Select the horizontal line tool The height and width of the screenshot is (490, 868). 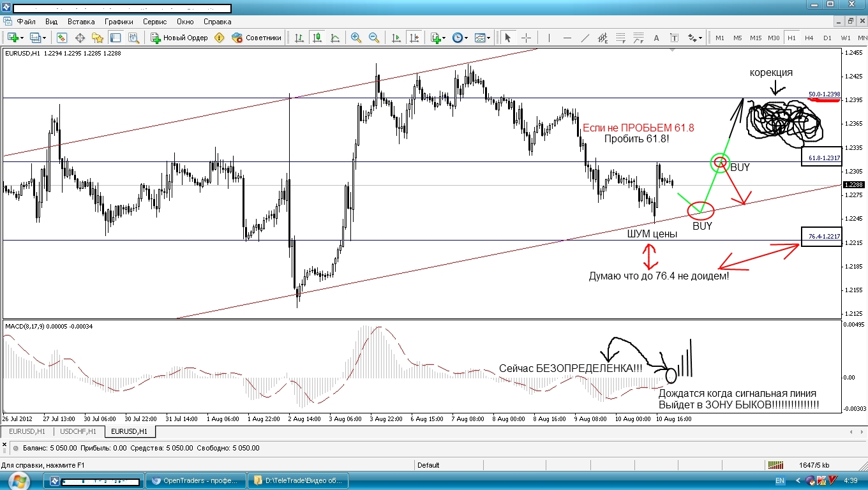[567, 38]
